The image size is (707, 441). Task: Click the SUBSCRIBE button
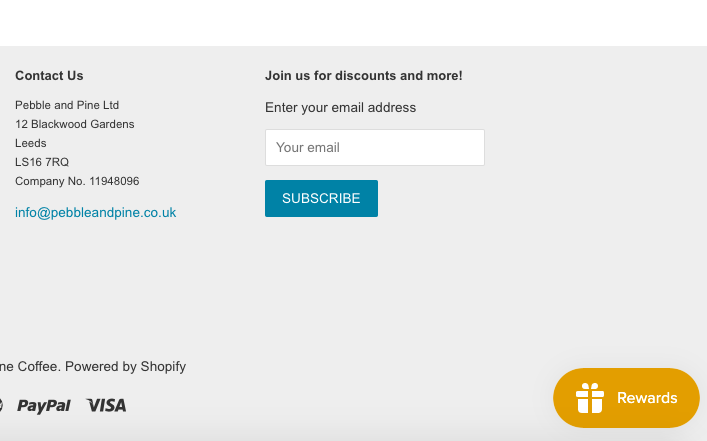point(321,198)
